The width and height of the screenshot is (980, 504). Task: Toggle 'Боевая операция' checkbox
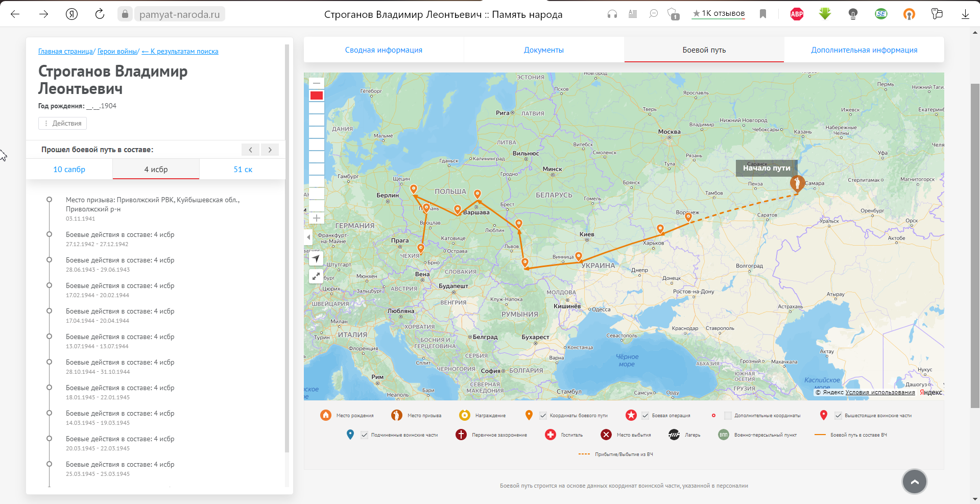645,416
